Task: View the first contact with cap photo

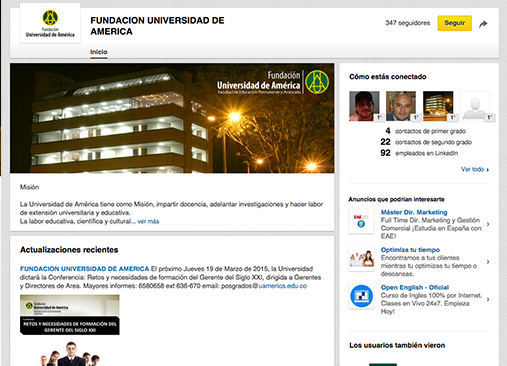Action: pyautogui.click(x=364, y=106)
